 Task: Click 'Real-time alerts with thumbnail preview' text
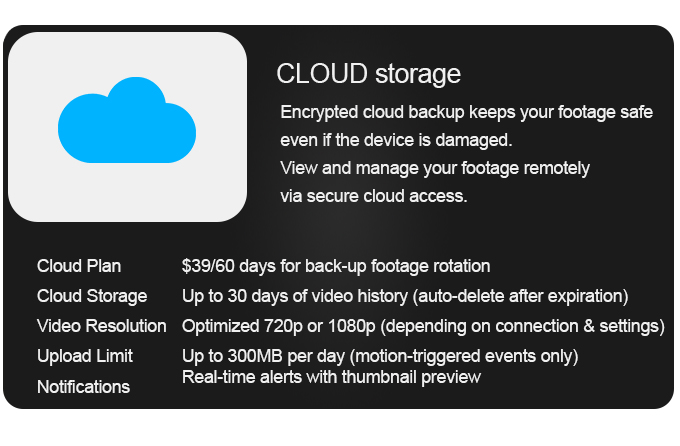click(x=331, y=377)
